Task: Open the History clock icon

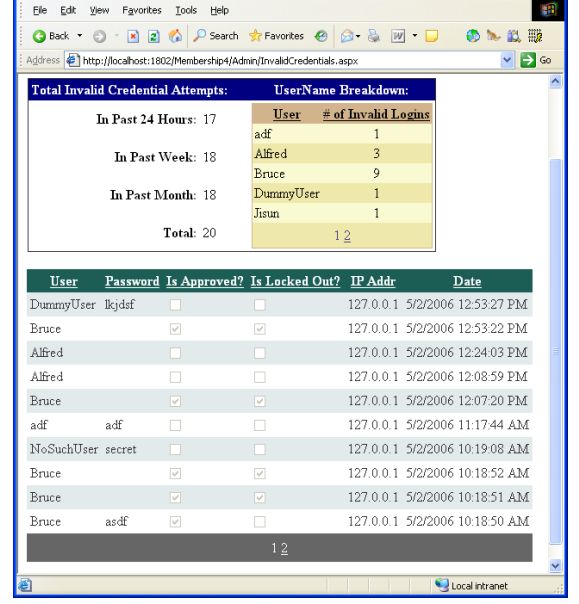Action: click(321, 36)
